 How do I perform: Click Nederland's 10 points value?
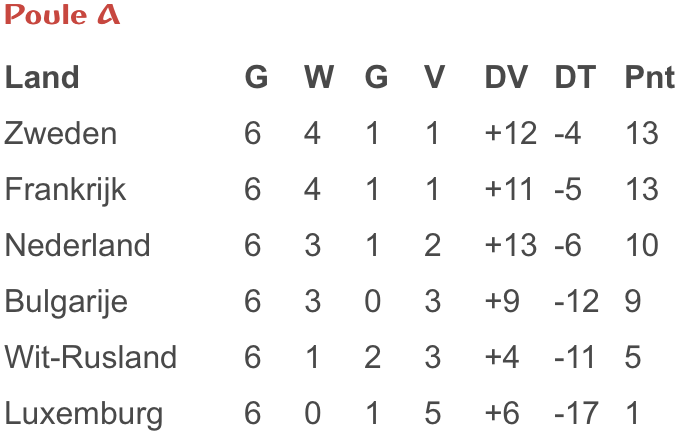click(x=641, y=246)
